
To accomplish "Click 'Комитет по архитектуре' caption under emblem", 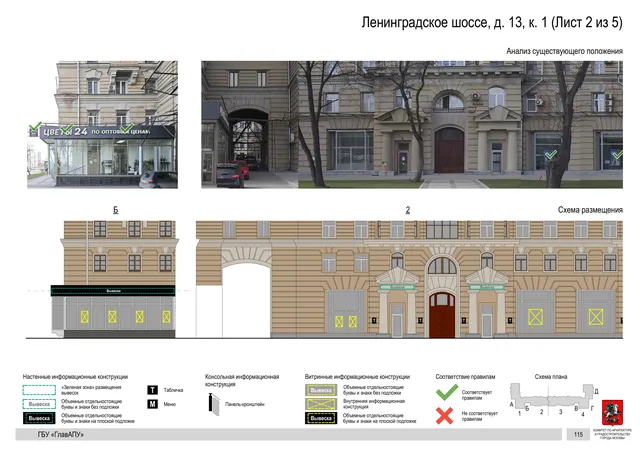I will point(612,433).
